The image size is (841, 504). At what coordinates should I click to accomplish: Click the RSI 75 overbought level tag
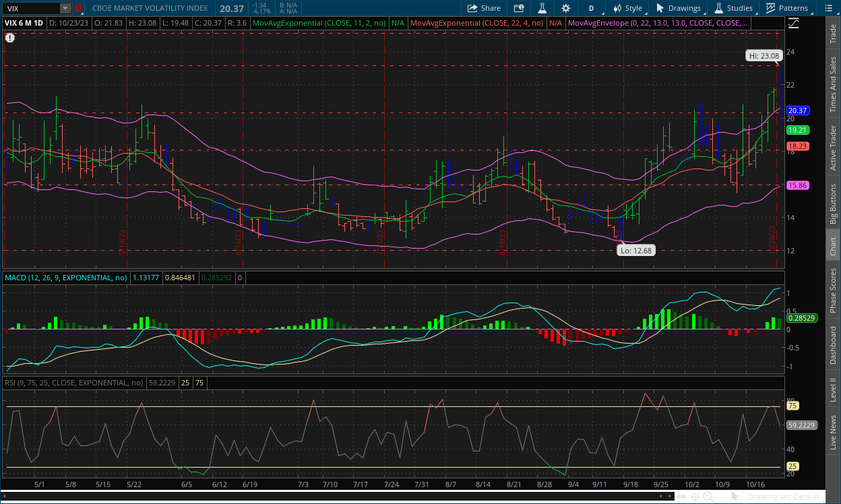(793, 406)
